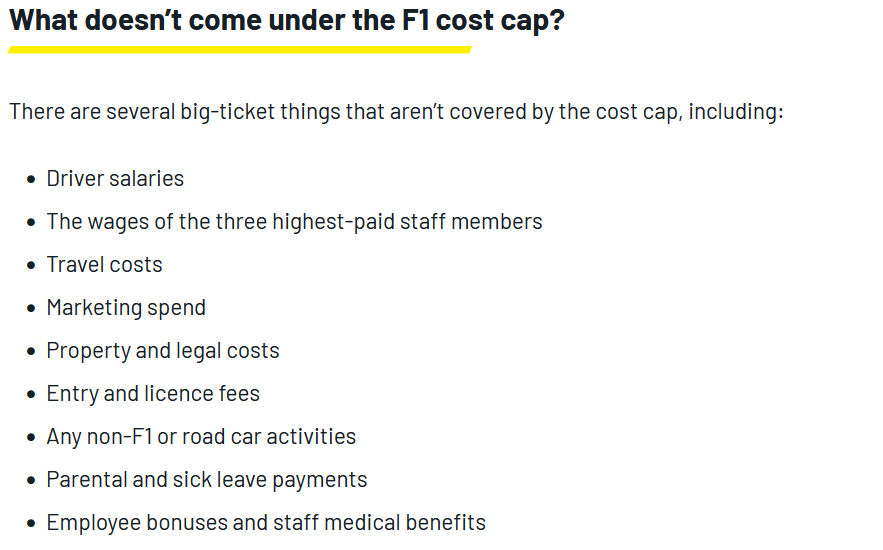Click the bullet beside Property and legal costs
The height and width of the screenshot is (550, 883).
click(x=31, y=352)
